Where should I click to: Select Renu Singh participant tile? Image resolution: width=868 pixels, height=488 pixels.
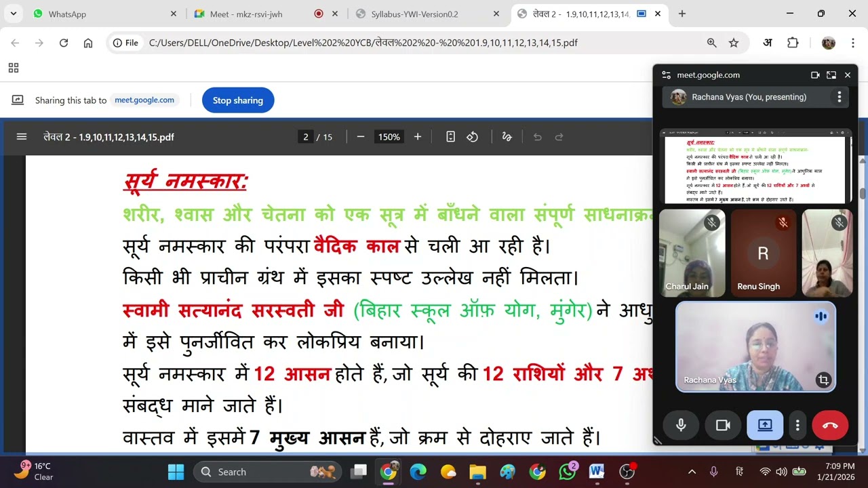(763, 253)
